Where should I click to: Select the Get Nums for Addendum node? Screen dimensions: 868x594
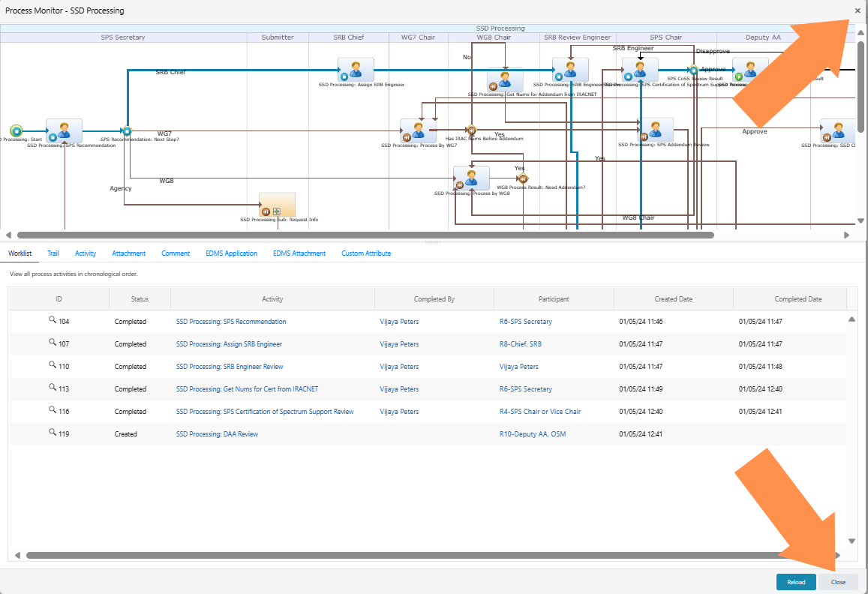point(504,79)
